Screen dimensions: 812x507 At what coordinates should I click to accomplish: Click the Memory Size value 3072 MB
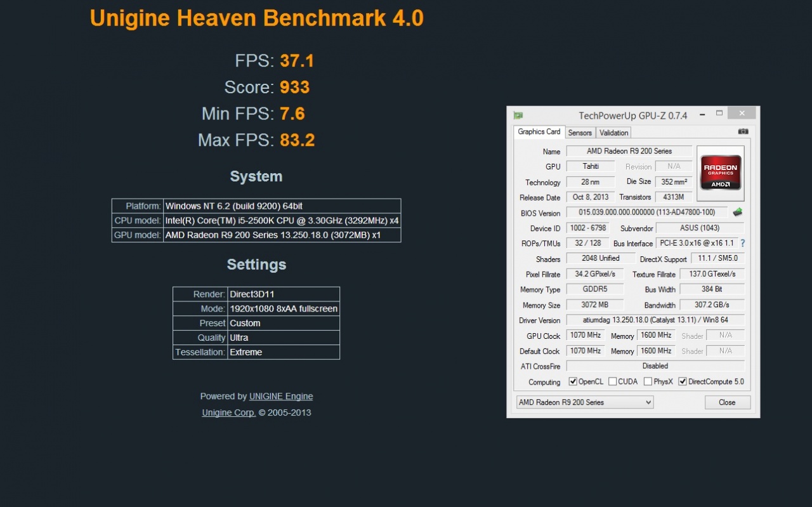point(594,305)
